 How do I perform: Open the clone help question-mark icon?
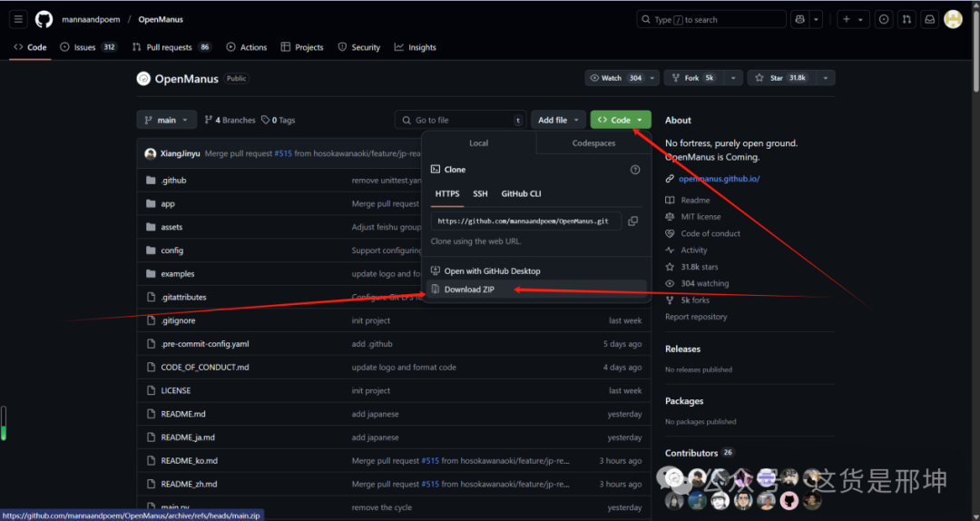(x=635, y=170)
